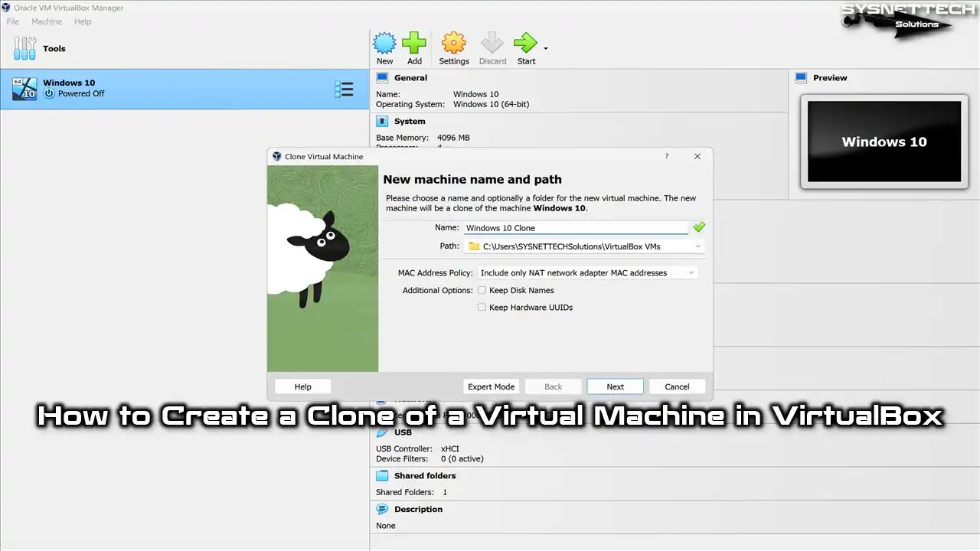
Task: Open the Path dropdown arrow
Action: (x=697, y=246)
